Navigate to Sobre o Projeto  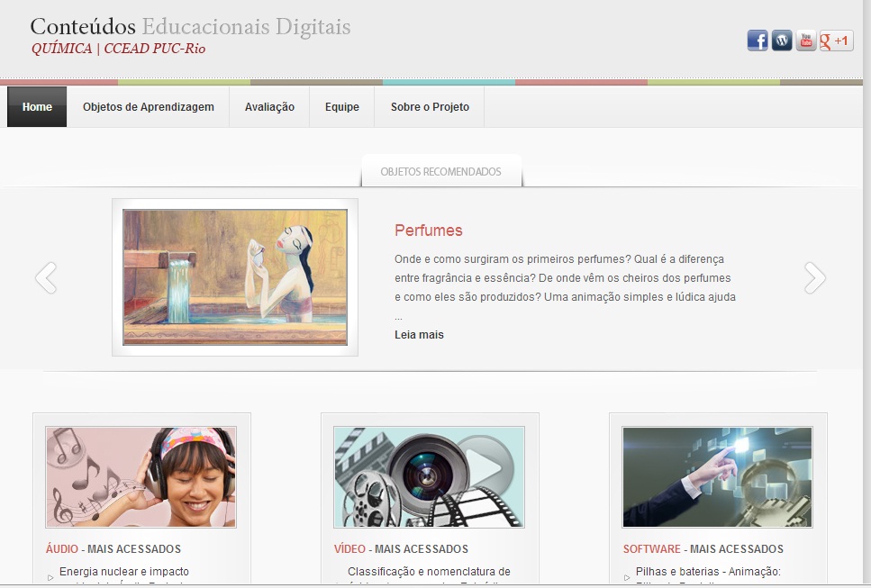[x=430, y=107]
